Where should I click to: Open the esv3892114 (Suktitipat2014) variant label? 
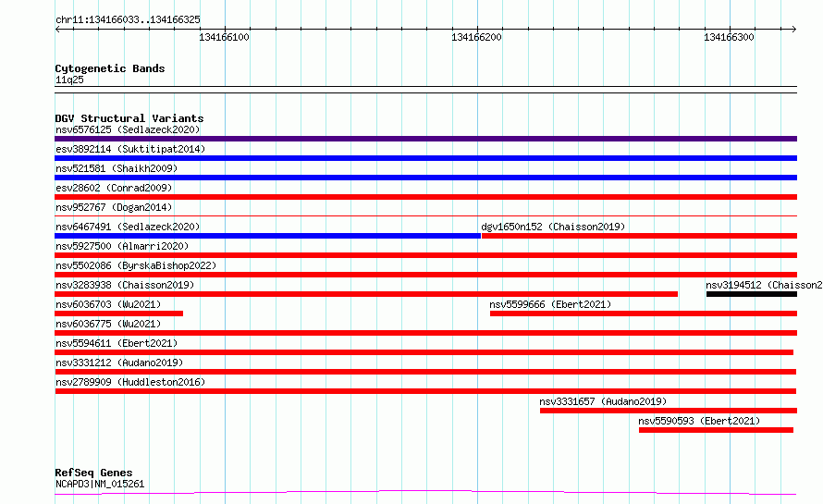[130, 149]
